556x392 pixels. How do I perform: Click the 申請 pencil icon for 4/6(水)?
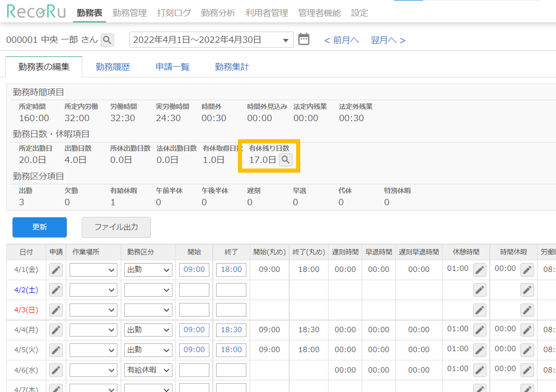(56, 370)
